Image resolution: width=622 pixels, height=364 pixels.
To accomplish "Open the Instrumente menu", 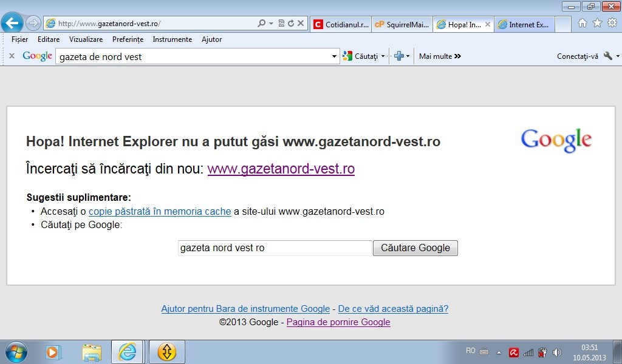I will coord(172,39).
